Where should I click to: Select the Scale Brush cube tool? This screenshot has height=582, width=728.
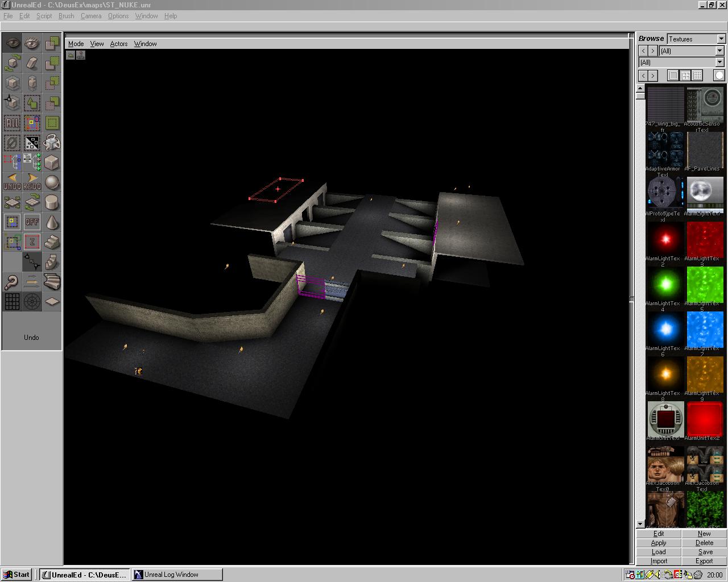click(x=12, y=82)
